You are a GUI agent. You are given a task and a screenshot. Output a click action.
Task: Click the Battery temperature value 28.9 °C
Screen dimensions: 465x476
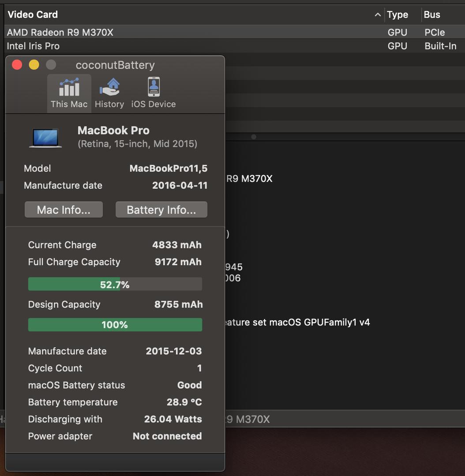(x=184, y=402)
